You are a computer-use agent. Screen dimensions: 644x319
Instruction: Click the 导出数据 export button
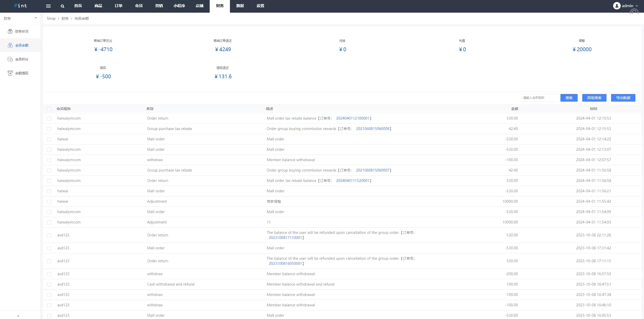pos(623,98)
